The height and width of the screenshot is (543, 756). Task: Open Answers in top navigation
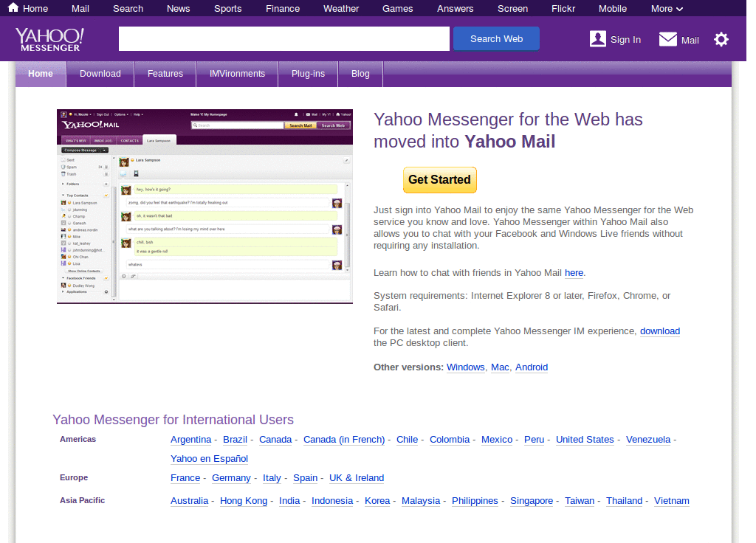(x=455, y=9)
